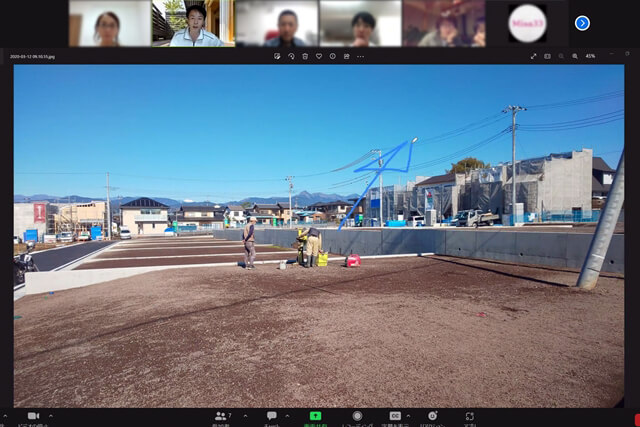Expand chat options caret
Viewport: 640px width, 427px height.
click(x=287, y=416)
